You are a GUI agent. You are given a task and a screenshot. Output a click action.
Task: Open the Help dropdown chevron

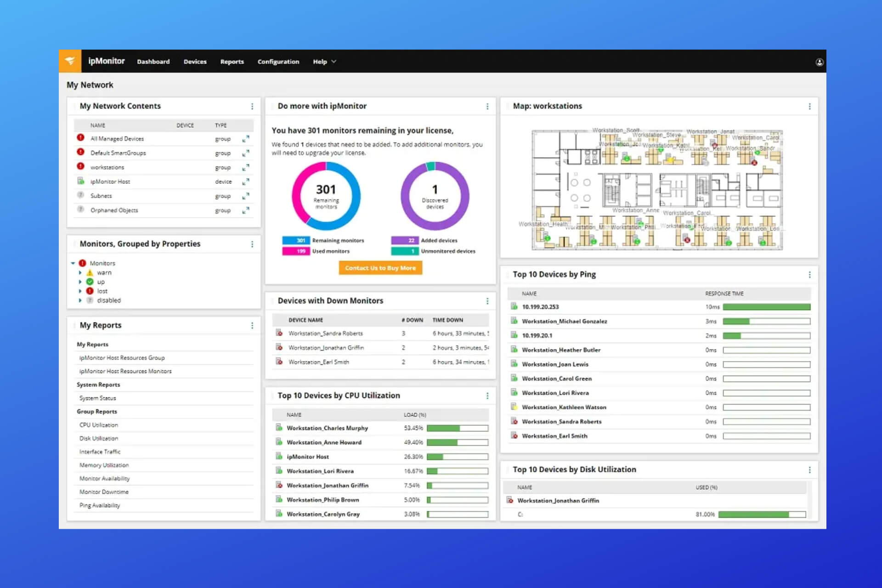point(334,62)
